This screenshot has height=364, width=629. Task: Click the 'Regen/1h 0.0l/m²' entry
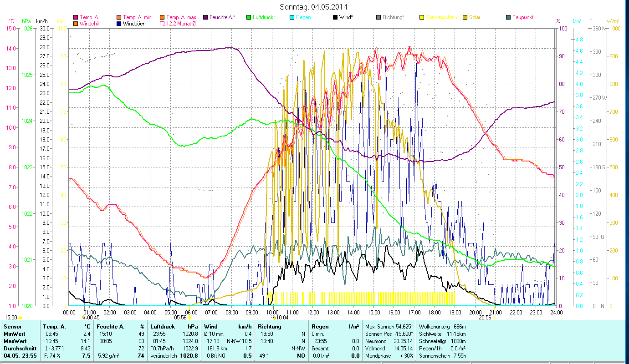(x=442, y=349)
